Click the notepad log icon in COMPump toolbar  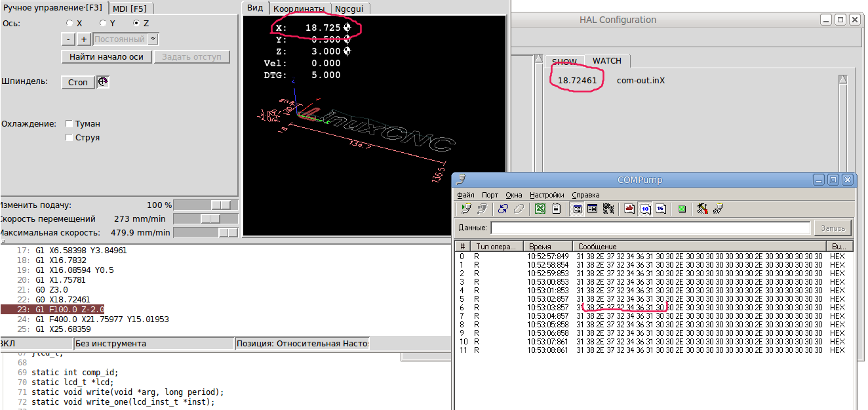coord(556,209)
